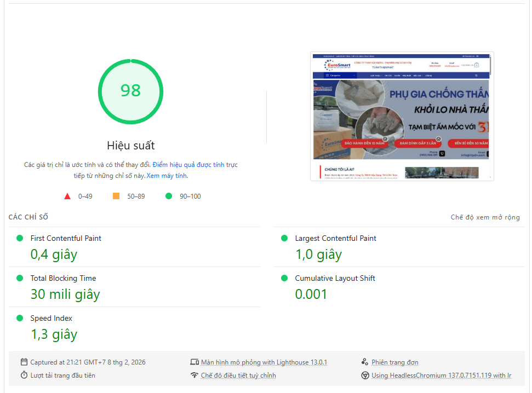Expand the First Contentful Paint metric
Screen dimensions: 532x393
coord(134,247)
